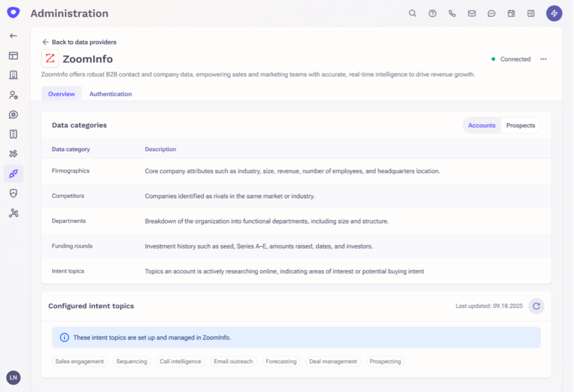The height and width of the screenshot is (392, 574).
Task: Click the sidebar back arrow icon
Action: click(x=13, y=36)
